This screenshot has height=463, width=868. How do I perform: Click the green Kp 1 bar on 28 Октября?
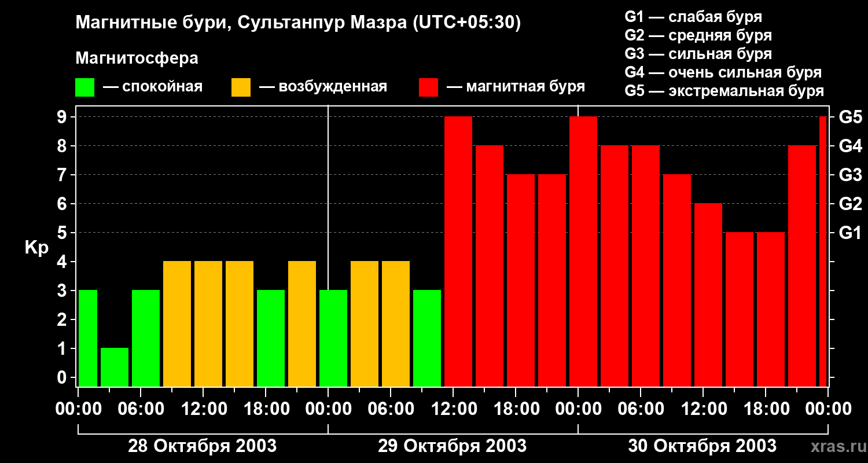coord(115,367)
